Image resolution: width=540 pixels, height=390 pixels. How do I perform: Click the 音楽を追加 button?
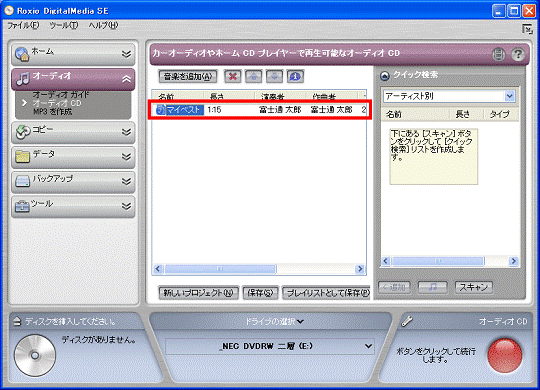pos(188,76)
